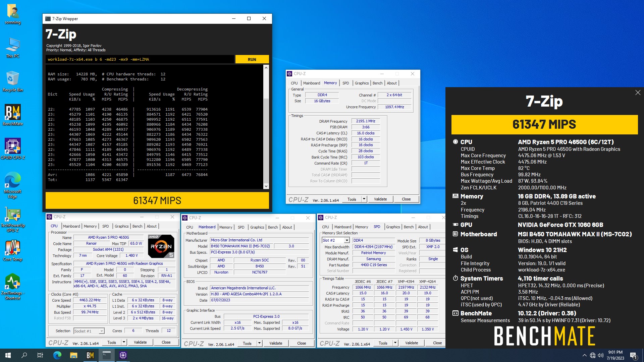Expand Tools dropdown arrow in Memory CPU-Z window
This screenshot has width=644, height=362.
(364, 199)
